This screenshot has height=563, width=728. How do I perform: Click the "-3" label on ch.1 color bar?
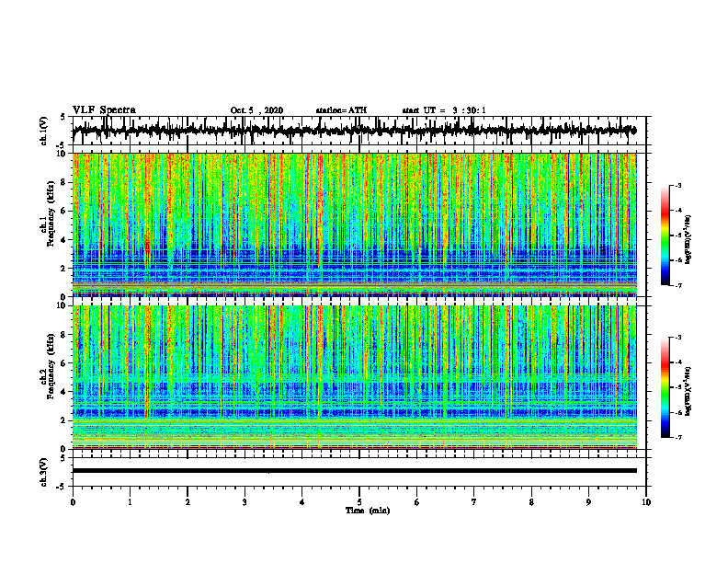[677, 185]
